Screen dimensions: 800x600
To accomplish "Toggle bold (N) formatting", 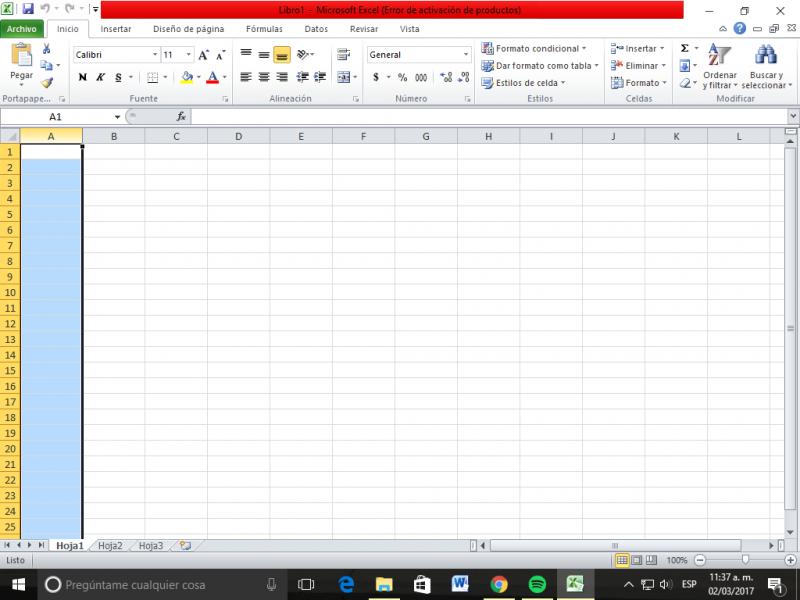I will (83, 77).
